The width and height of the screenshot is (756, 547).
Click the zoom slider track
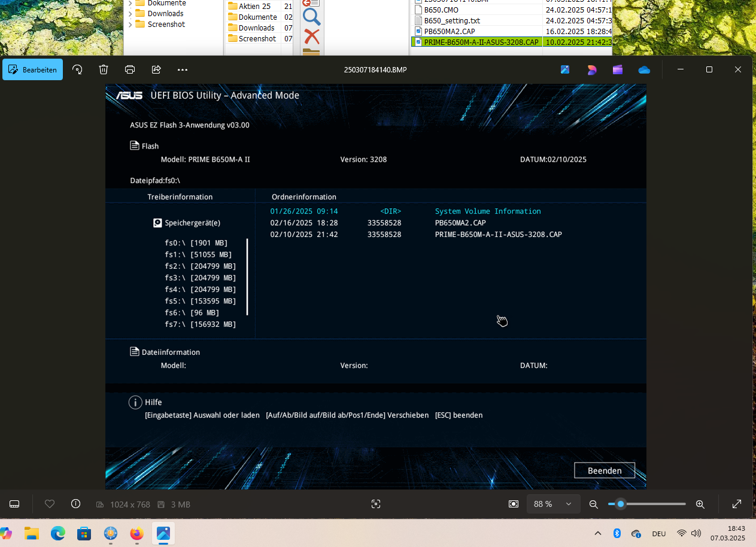(647, 504)
